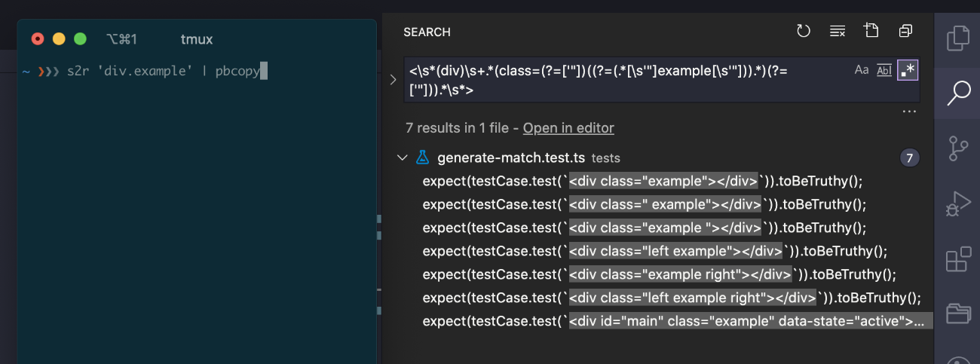Select generate-match.test.ts file row
This screenshot has height=364, width=980.
[x=659, y=158]
